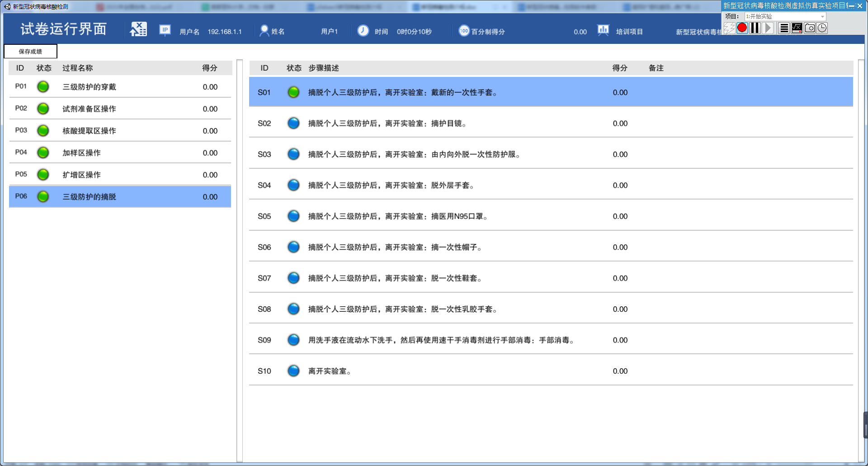Click the blue clock icon beside 时间
The width and height of the screenshot is (868, 466).
363,31
